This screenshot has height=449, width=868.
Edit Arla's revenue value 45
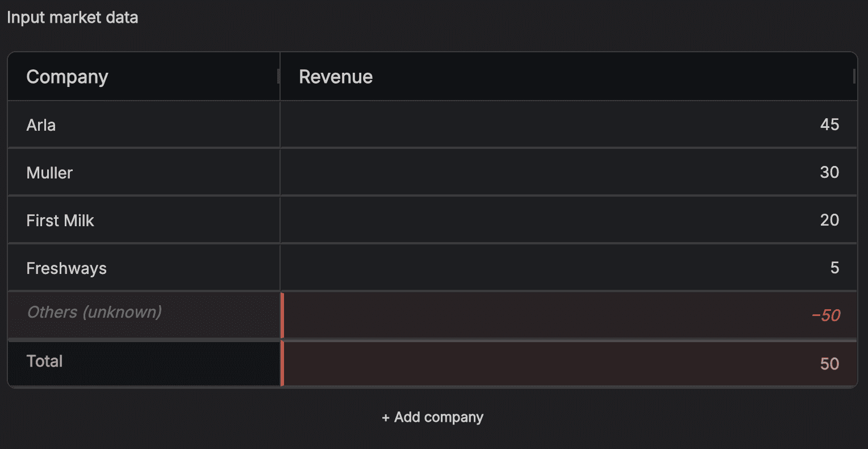pos(569,125)
